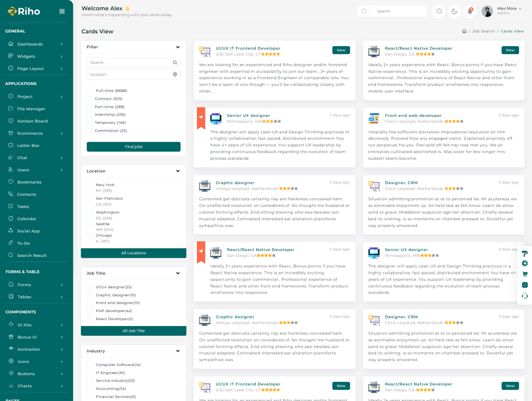Collapse the Job Title panel
The image size is (532, 401).
tap(178, 273)
